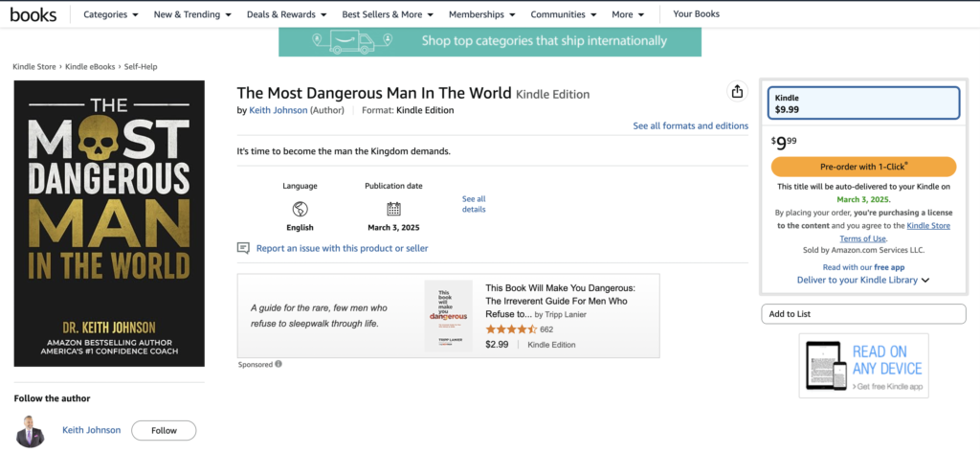980x453 pixels.
Task: Click Self-Help breadcrumb
Action: (x=141, y=66)
